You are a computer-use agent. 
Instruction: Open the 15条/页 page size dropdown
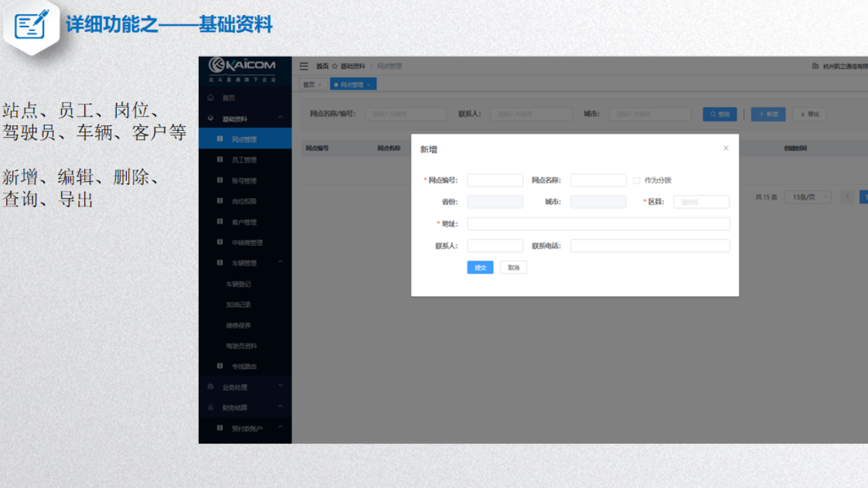(807, 197)
